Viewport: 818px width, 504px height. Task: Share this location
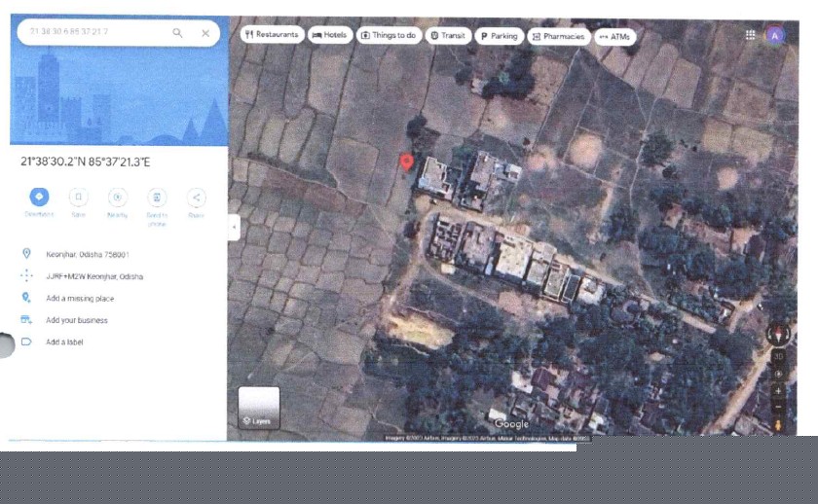(197, 197)
